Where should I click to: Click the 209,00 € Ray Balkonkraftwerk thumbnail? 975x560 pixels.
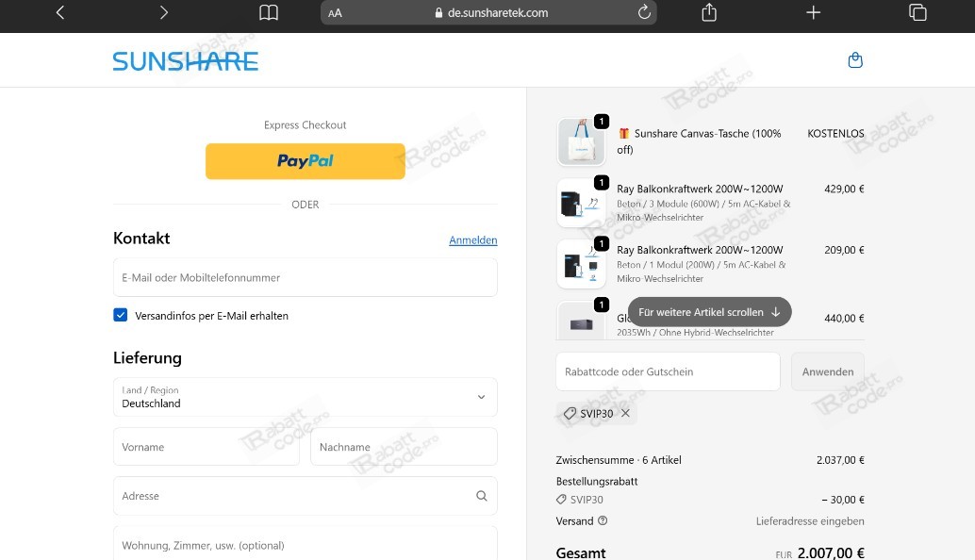click(582, 264)
